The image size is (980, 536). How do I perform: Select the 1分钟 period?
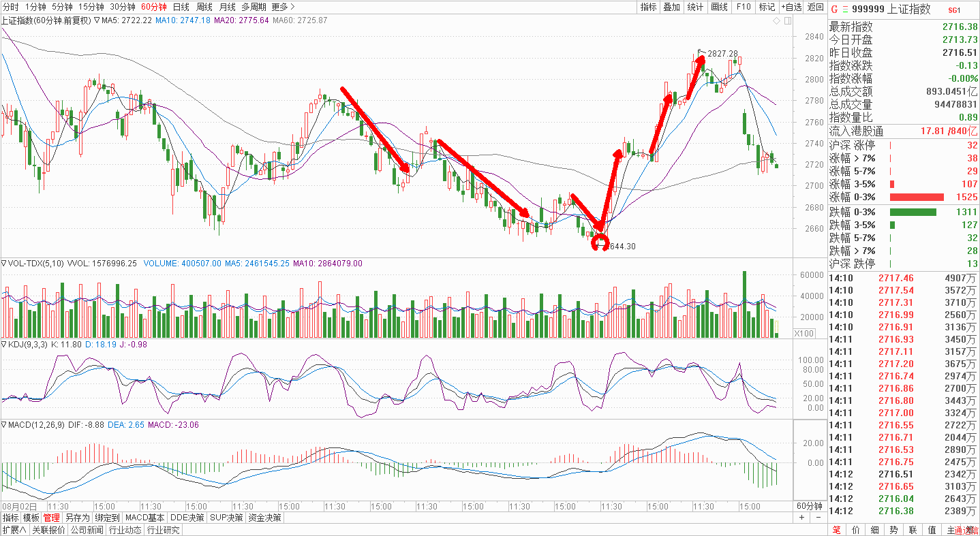point(35,7)
